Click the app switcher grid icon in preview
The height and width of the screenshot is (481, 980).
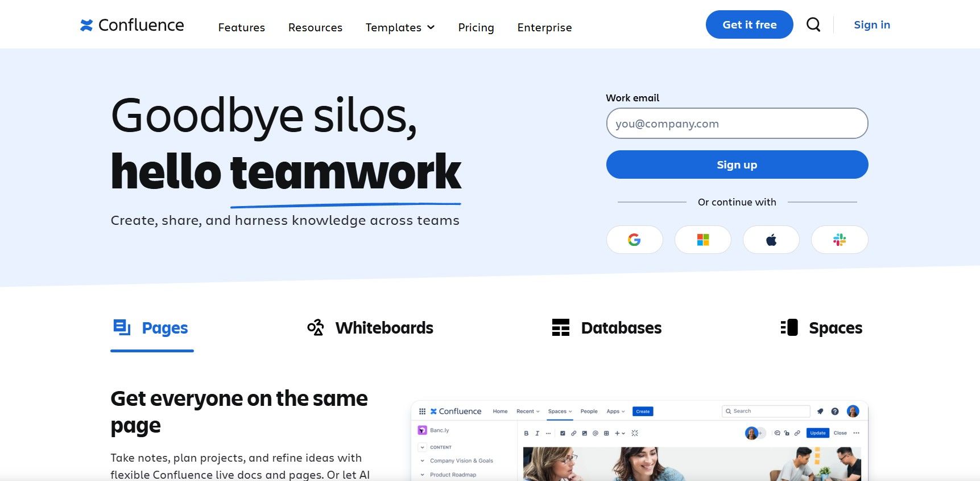(422, 411)
